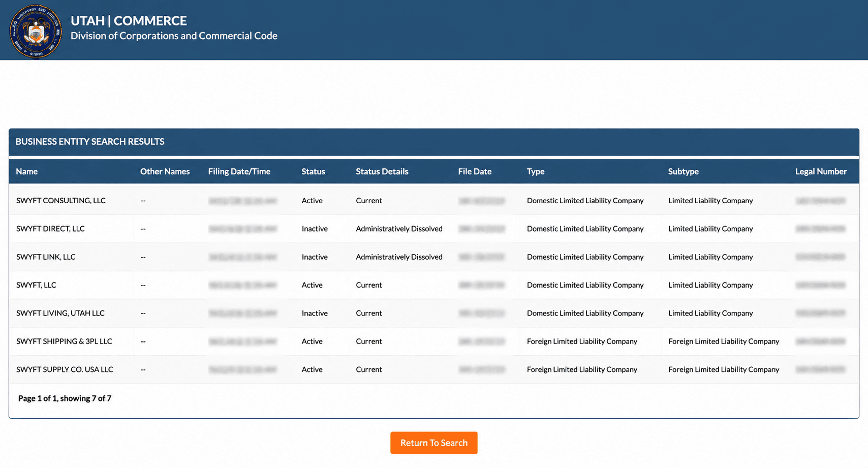Click Limited Liability Company subtype for SWYFT LINK
The image size is (868, 468).
pos(710,257)
